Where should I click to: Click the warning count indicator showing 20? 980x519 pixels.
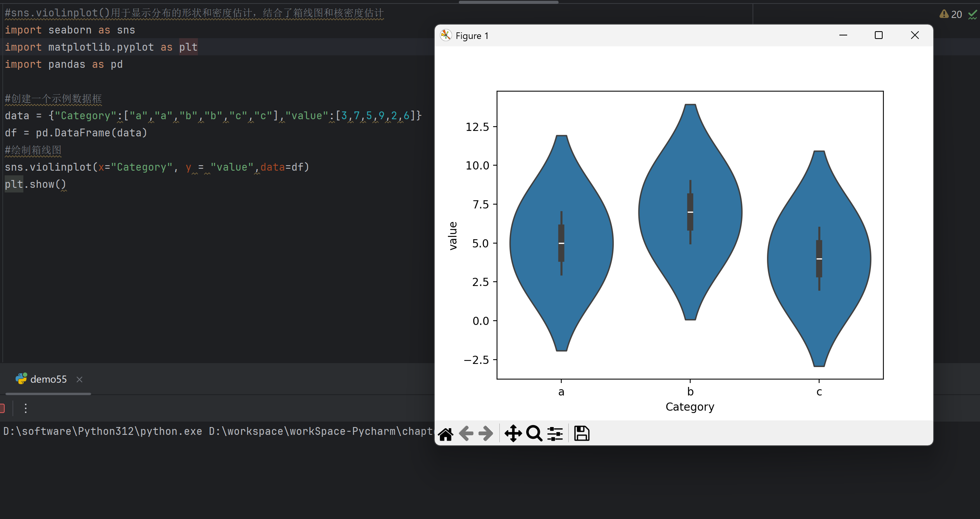coord(951,14)
